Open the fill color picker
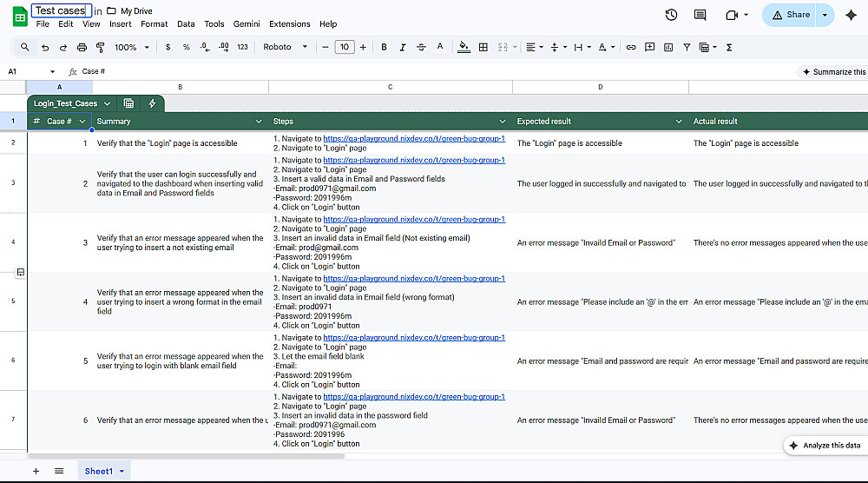Image resolution: width=868 pixels, height=483 pixels. point(464,47)
